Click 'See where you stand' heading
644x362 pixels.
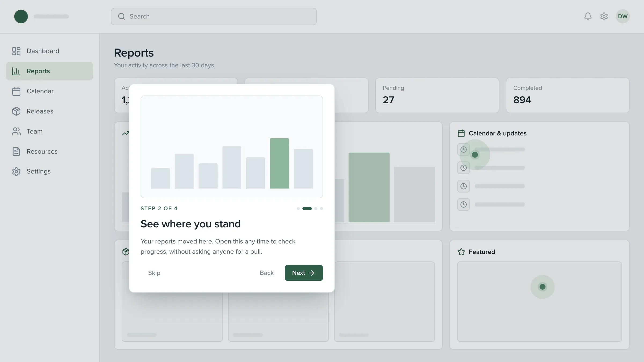[191, 224]
